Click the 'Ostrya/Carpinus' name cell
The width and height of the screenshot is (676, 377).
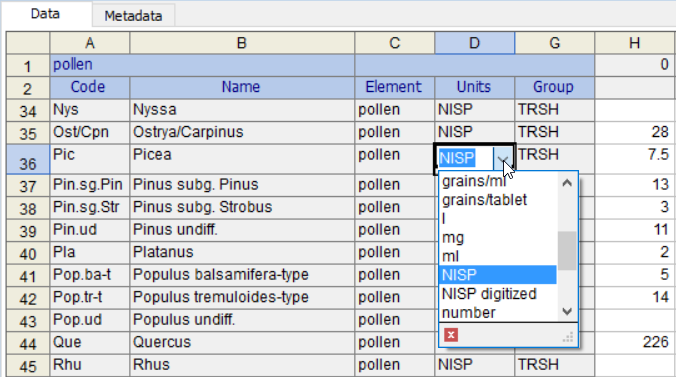click(x=242, y=133)
